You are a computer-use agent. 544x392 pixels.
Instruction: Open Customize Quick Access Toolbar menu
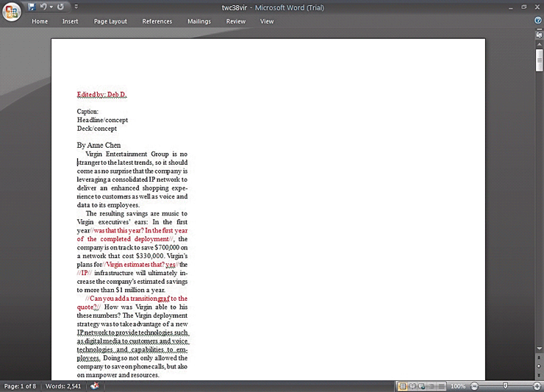tap(76, 7)
